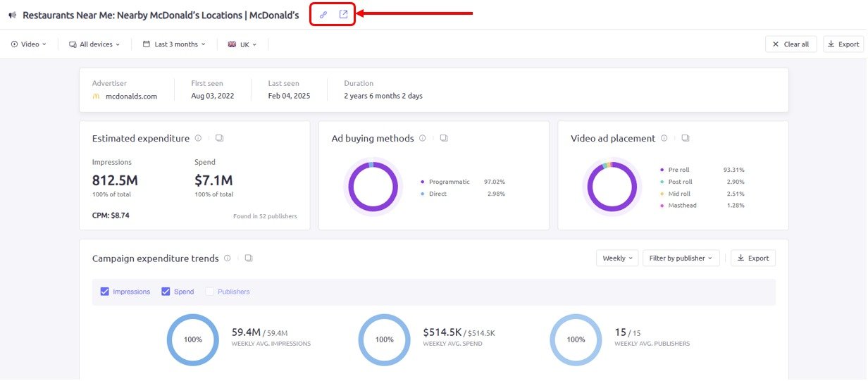Change the UK country filter
Screen dimensions: 868x381
pos(242,44)
